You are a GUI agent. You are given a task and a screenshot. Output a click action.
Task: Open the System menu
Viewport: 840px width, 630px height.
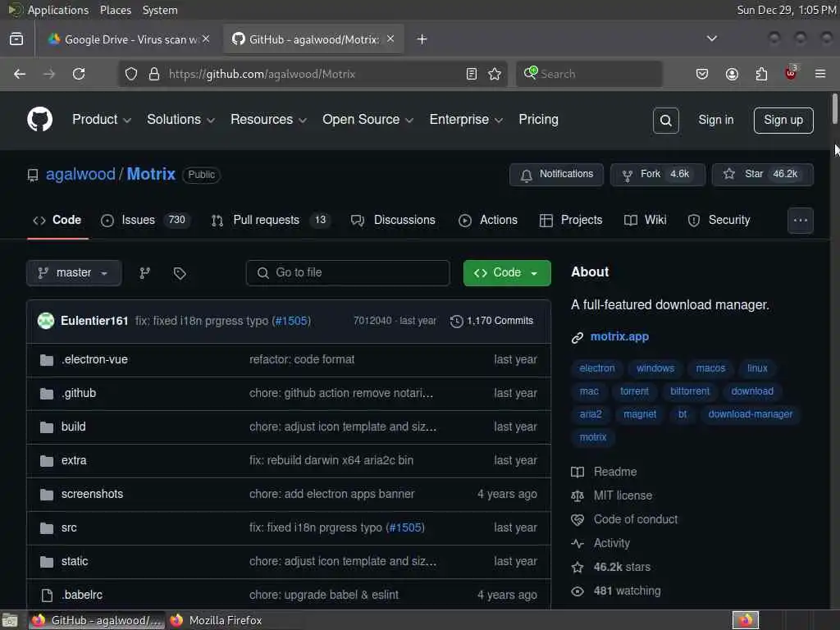(x=160, y=10)
